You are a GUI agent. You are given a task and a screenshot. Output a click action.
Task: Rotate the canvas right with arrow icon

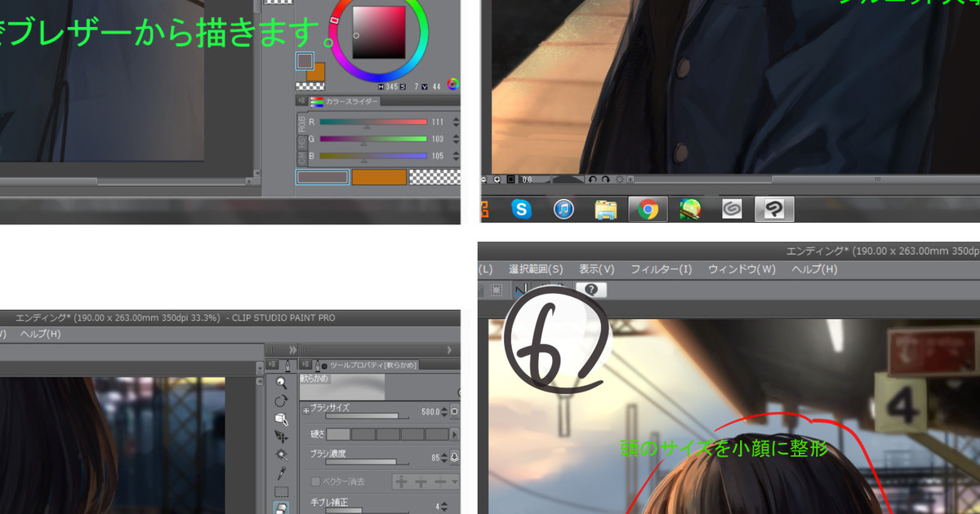click(605, 179)
